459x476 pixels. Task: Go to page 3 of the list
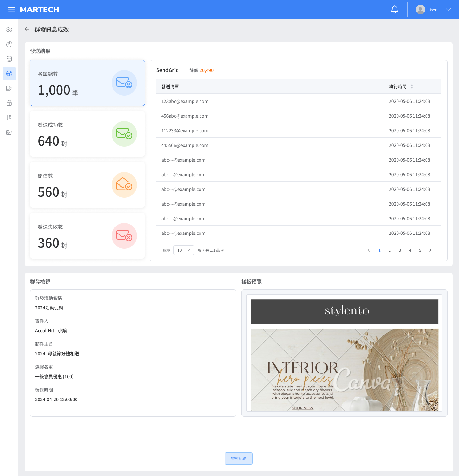[x=400, y=250]
